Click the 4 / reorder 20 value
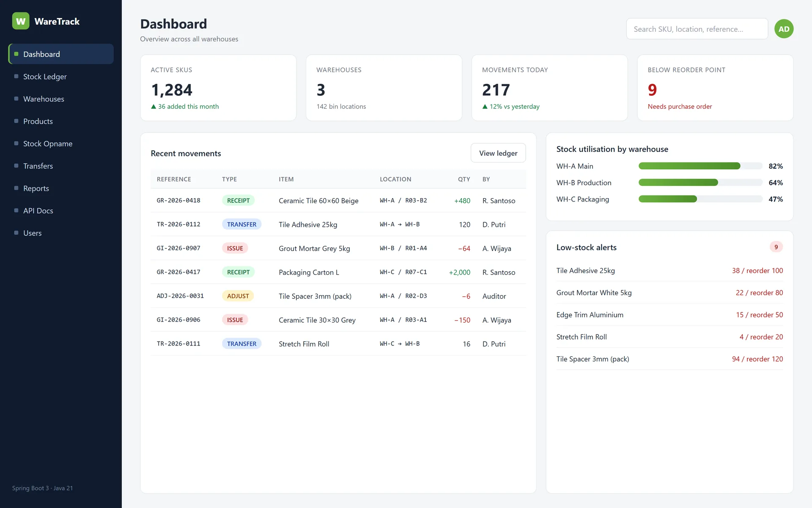812x508 pixels. point(761,337)
